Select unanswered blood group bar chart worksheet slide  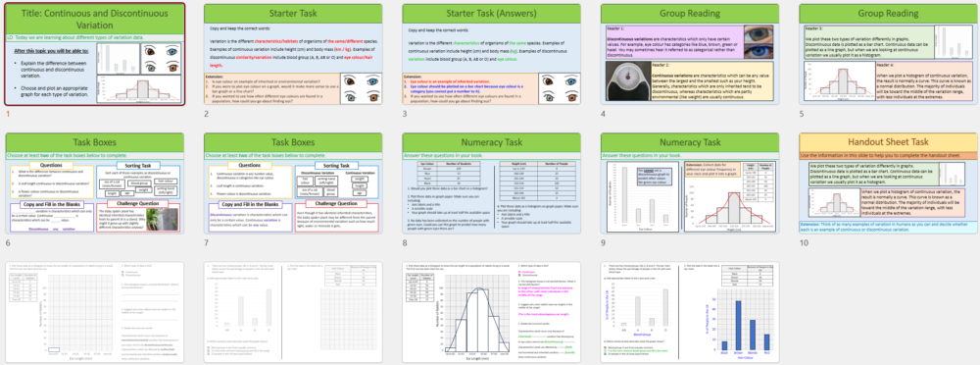[x=293, y=312]
